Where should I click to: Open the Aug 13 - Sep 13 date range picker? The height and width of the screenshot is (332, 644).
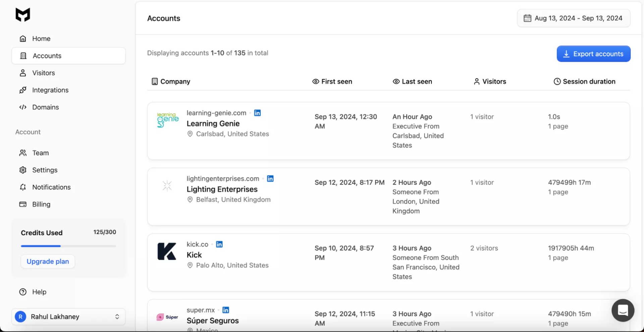click(x=574, y=18)
